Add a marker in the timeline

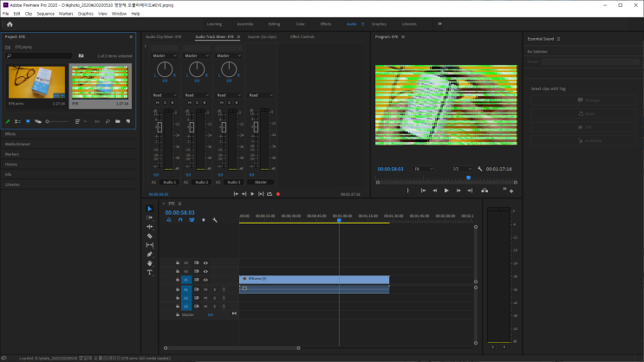[204, 220]
